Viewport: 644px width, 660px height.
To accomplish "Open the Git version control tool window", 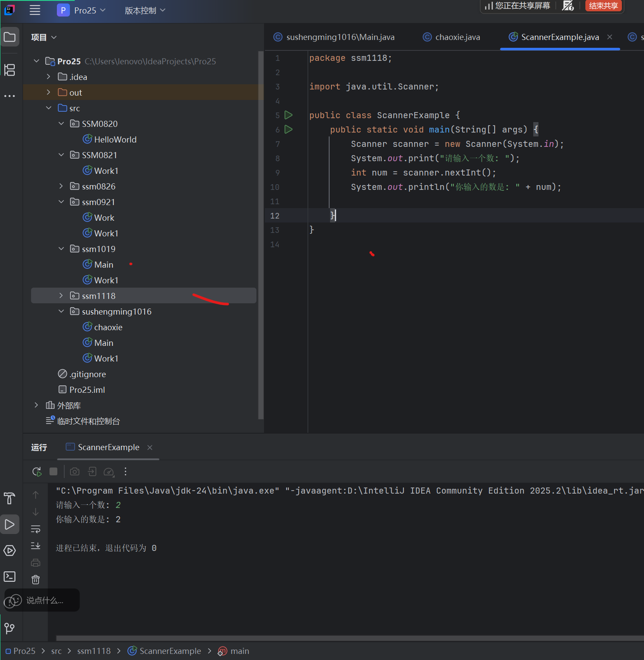I will click(10, 628).
